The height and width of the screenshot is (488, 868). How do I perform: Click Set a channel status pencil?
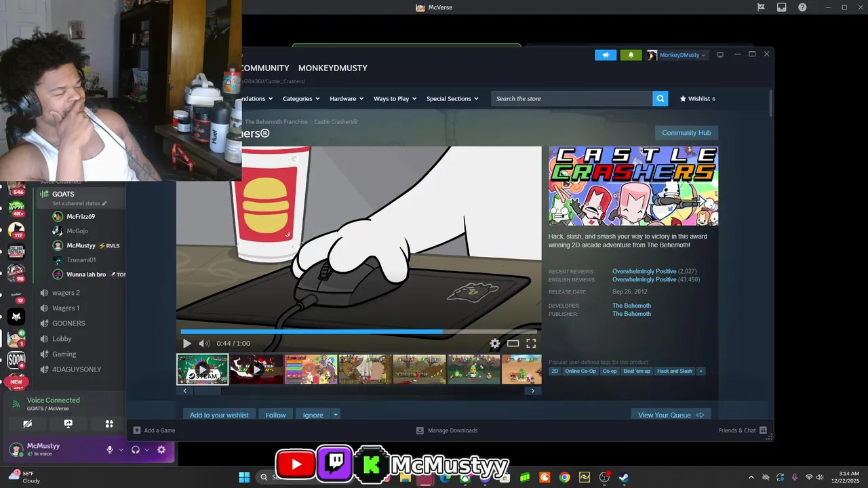pos(104,203)
